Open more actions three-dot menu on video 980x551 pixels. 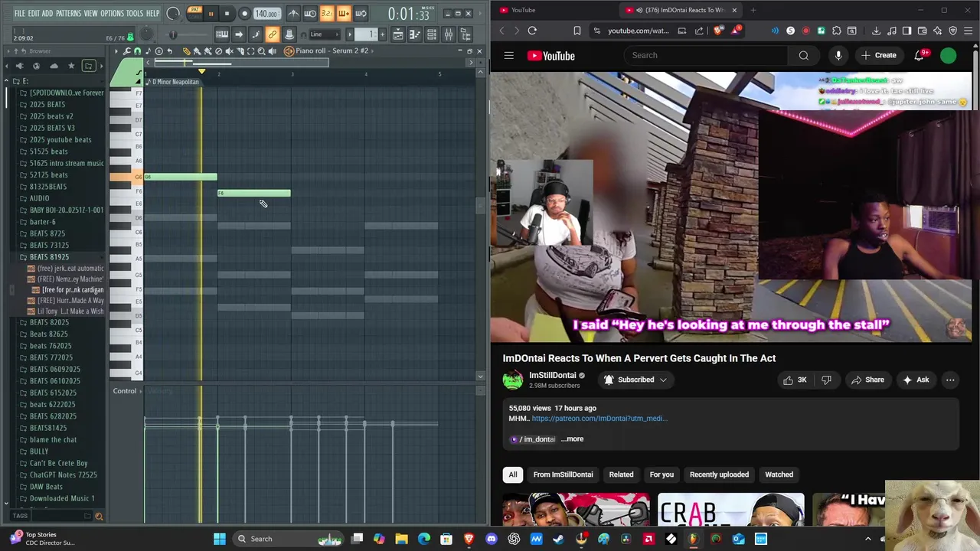click(950, 380)
